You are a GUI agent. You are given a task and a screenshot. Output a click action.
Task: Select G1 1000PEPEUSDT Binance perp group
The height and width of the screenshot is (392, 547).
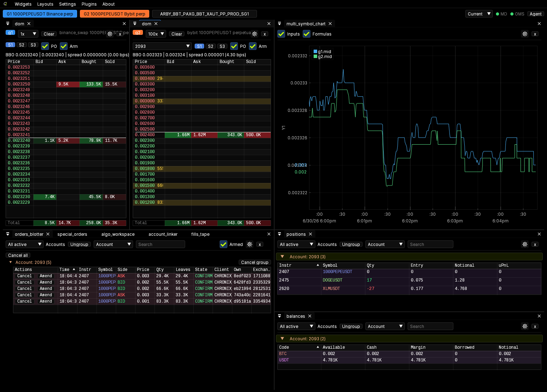tap(40, 14)
